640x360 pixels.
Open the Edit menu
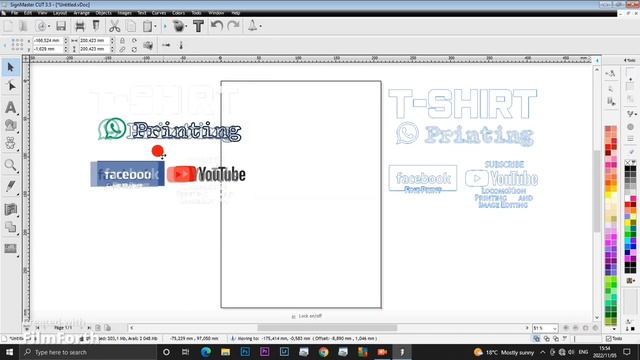click(x=28, y=13)
